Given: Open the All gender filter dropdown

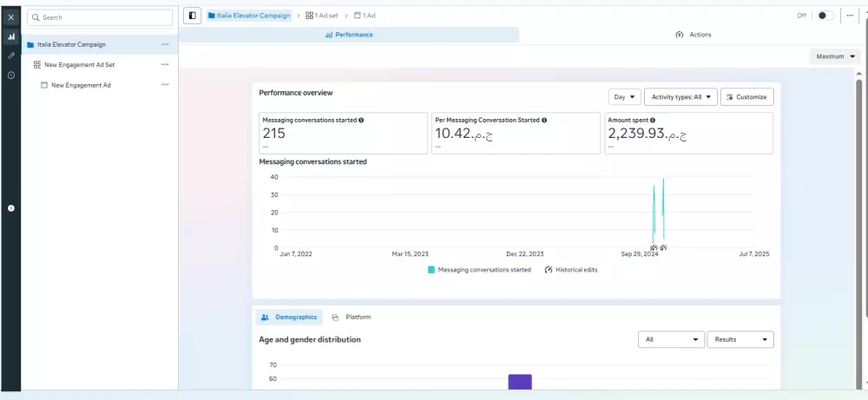Looking at the screenshot, I should coord(672,339).
